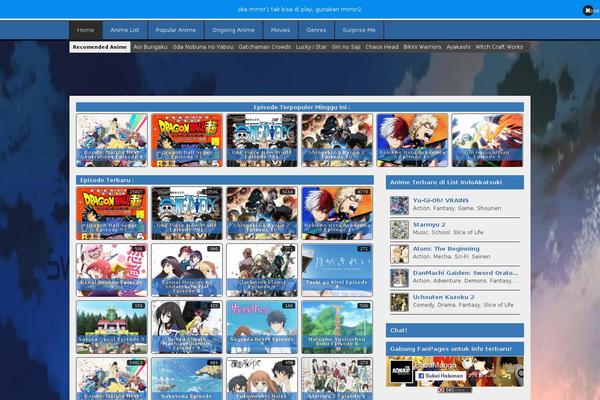Open Natsume Yuujinchou Roku episode thumbnail
Image resolution: width=600 pixels, height=400 pixels.
tap(337, 327)
